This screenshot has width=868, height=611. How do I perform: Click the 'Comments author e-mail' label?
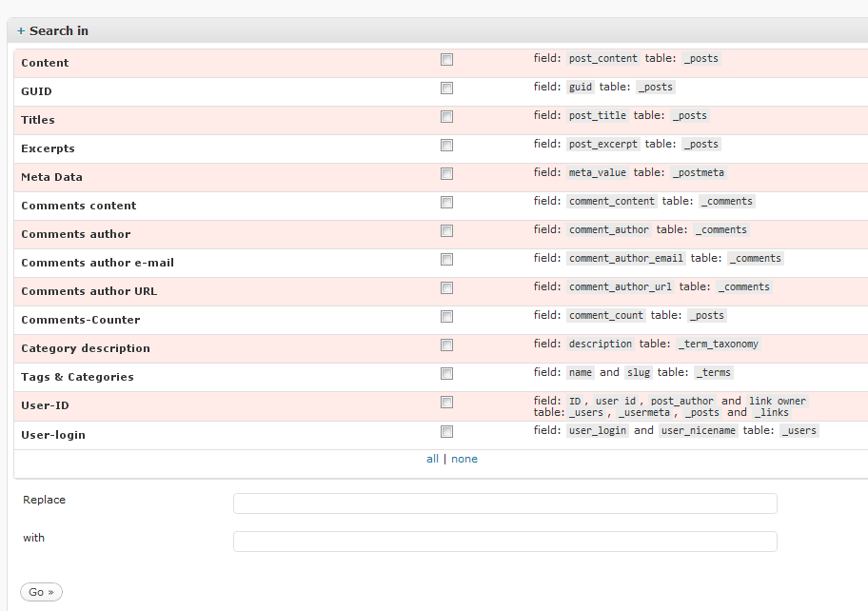(97, 263)
